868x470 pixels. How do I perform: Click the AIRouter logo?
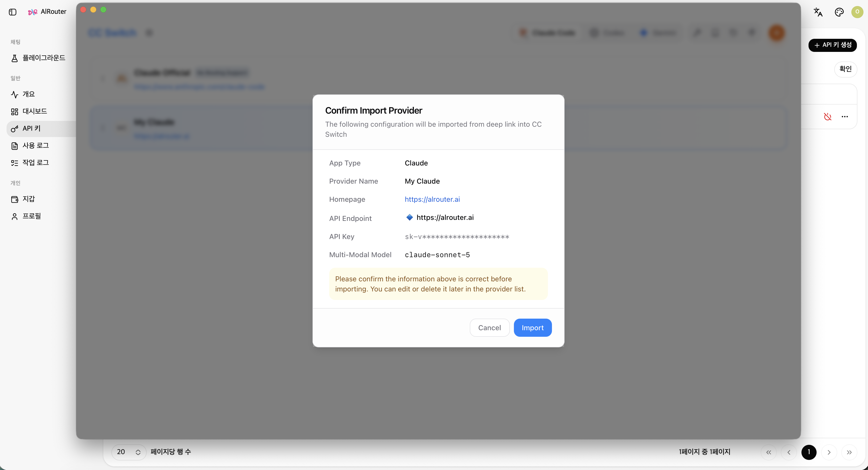click(x=47, y=12)
